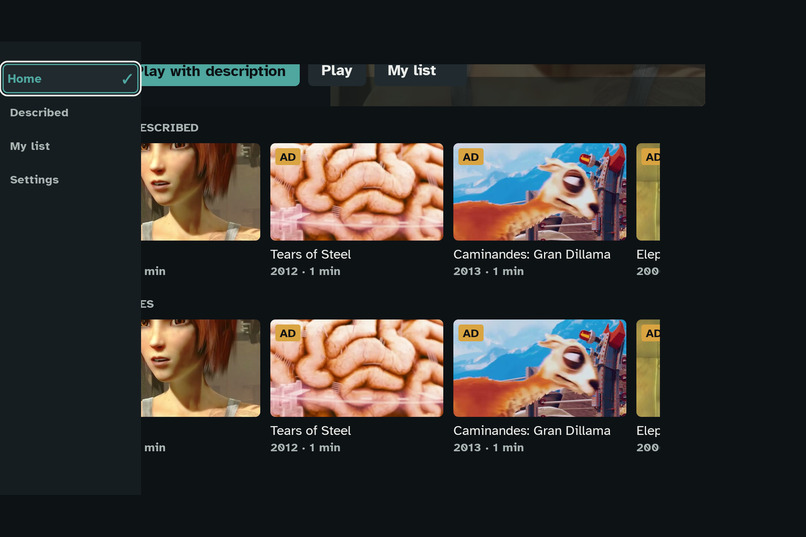Open Caminandes: Gran Dillama thumbnail in Described row
The height and width of the screenshot is (537, 806).
(x=540, y=192)
